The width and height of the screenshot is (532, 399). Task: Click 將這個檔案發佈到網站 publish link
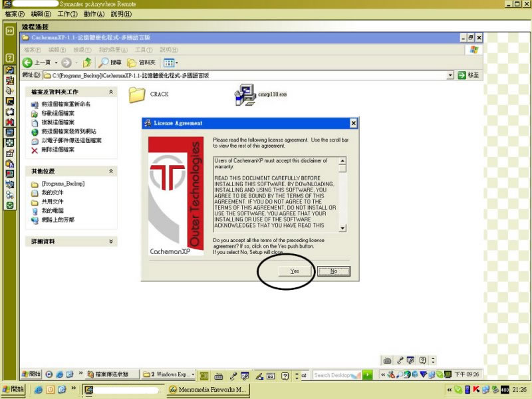tap(68, 132)
